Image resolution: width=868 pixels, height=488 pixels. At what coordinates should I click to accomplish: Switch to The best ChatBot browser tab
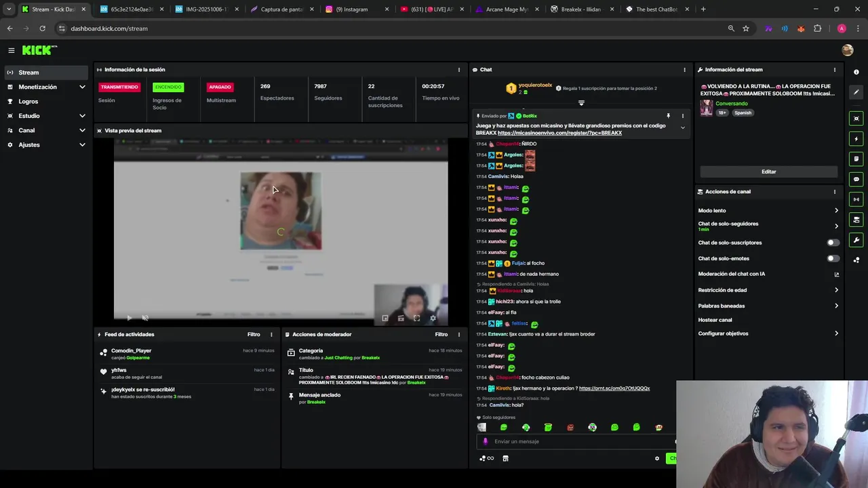(657, 9)
